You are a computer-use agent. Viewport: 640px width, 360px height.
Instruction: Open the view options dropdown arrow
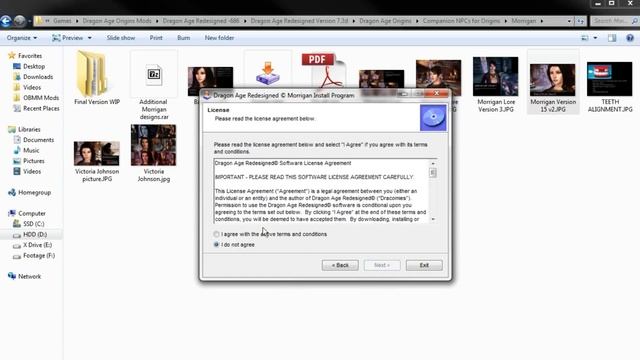595,38
